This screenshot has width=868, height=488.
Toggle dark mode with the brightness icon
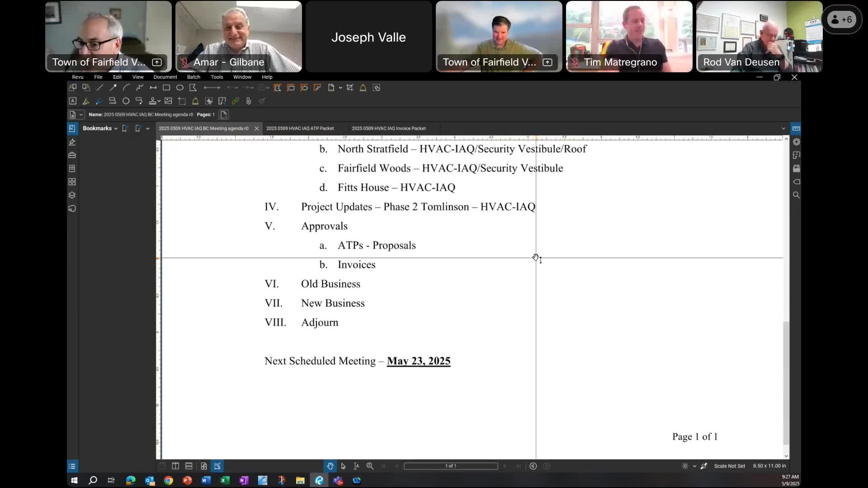pyautogui.click(x=685, y=466)
